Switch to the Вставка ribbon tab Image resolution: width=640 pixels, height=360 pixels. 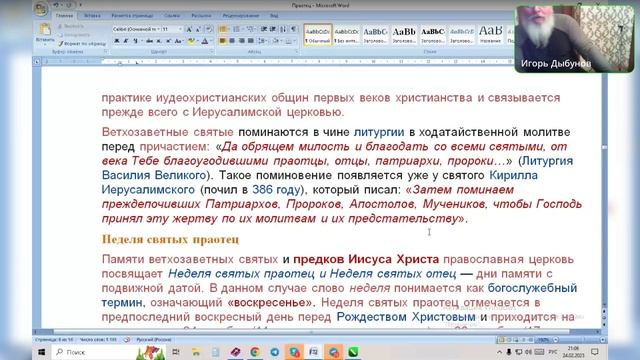[x=92, y=16]
